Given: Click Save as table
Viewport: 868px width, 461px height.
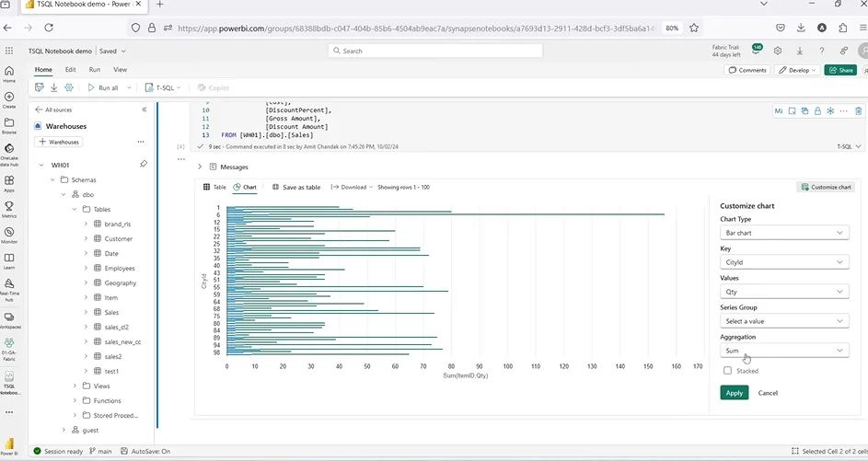Looking at the screenshot, I should [x=296, y=187].
